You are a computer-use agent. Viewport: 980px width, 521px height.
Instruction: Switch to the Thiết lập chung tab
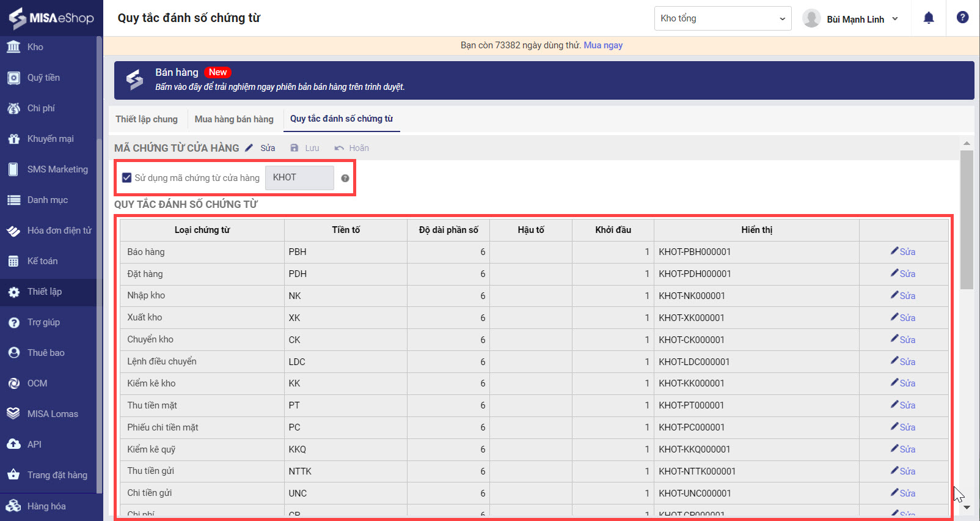[x=147, y=119]
